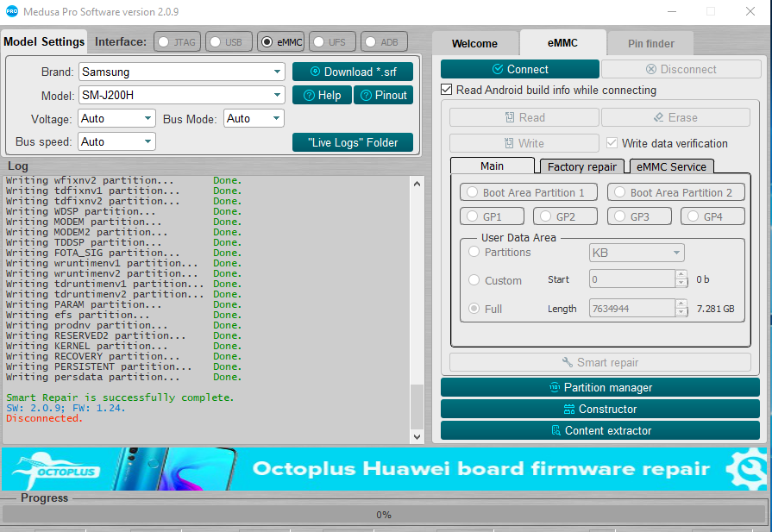Open the Brand dropdown showing Samsung
The image size is (772, 532).
[182, 72]
